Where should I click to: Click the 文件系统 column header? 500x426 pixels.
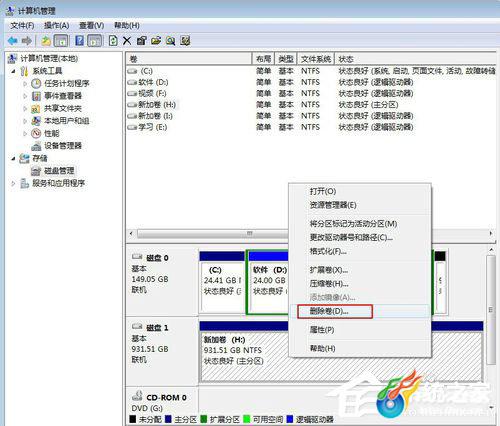[x=316, y=59]
